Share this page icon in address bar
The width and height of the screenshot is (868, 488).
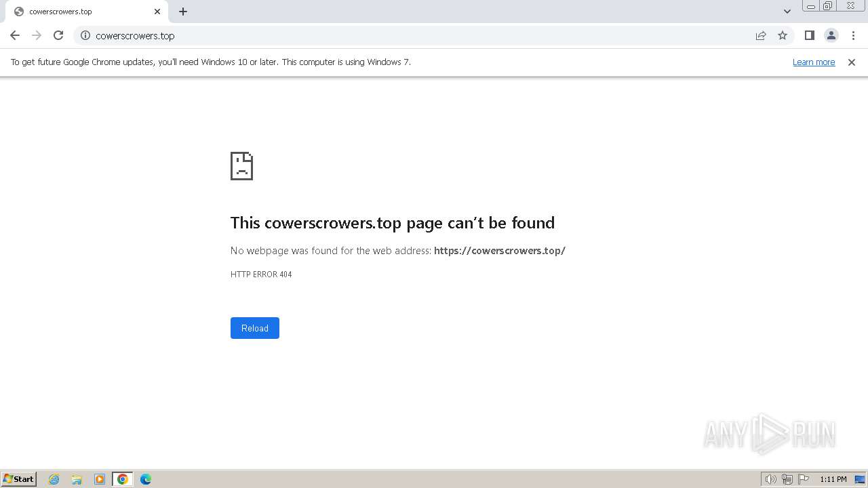point(761,35)
